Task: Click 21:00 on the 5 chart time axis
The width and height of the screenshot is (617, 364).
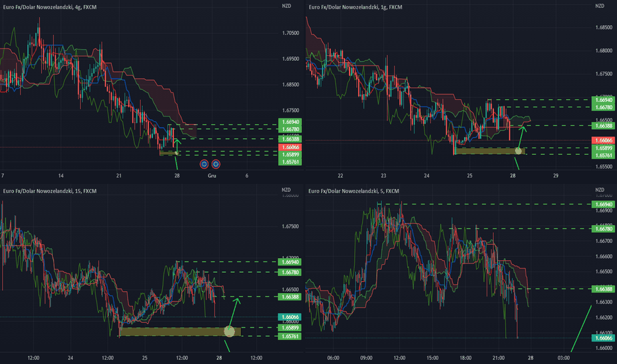Action: [x=498, y=358]
